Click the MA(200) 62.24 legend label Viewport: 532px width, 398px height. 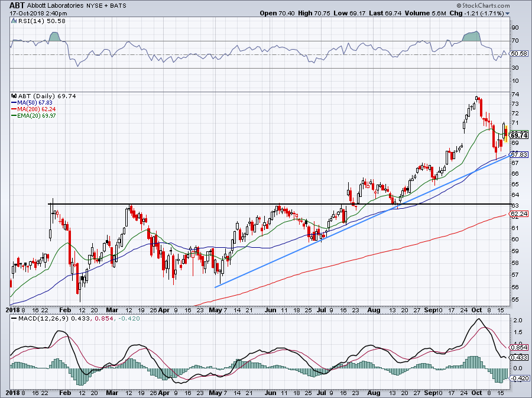(x=37, y=109)
